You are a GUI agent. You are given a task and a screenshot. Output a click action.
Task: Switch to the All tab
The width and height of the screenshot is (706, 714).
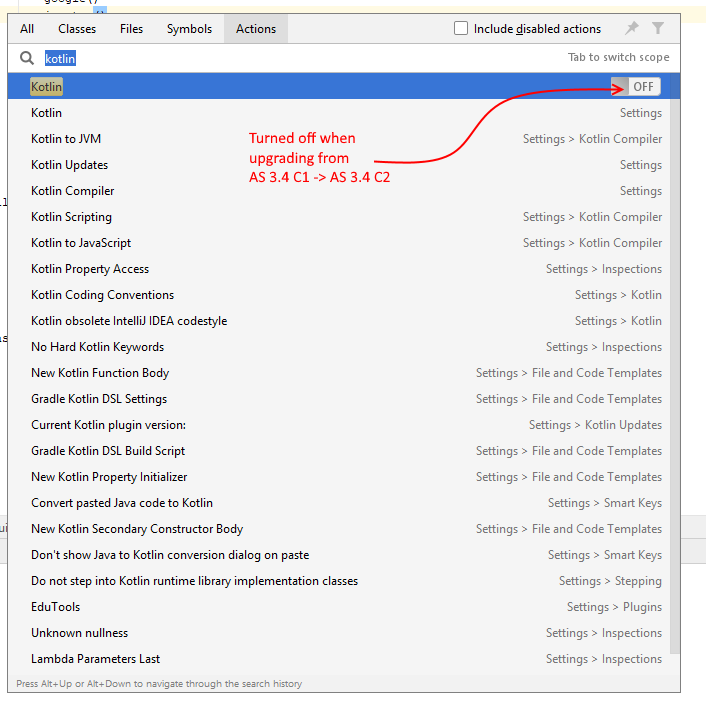coord(27,29)
